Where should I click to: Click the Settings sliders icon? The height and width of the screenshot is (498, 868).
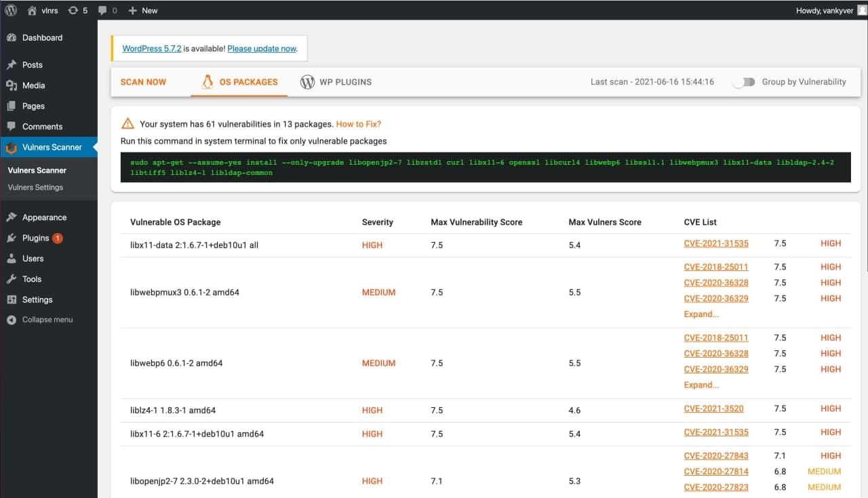coord(12,299)
